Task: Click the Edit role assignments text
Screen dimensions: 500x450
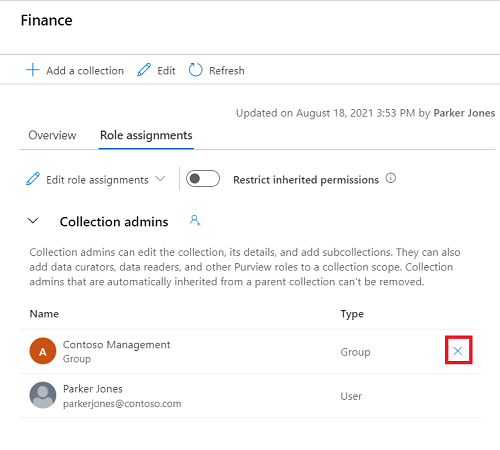Action: [97, 180]
